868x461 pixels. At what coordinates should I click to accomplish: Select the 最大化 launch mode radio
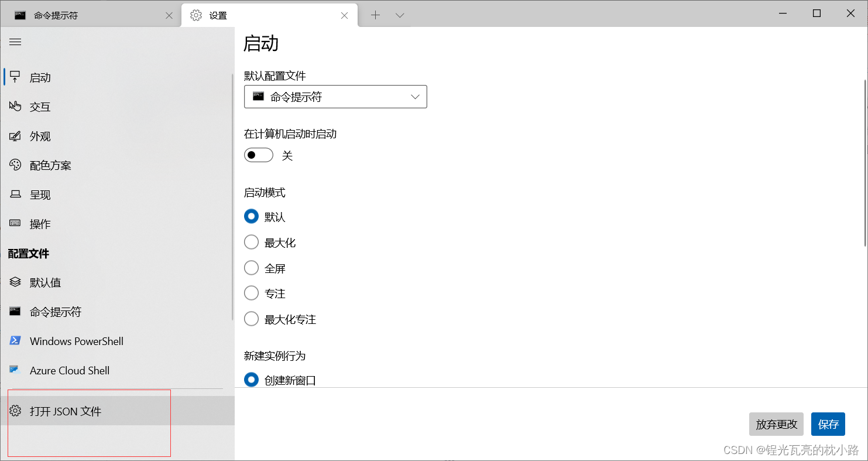pos(251,242)
